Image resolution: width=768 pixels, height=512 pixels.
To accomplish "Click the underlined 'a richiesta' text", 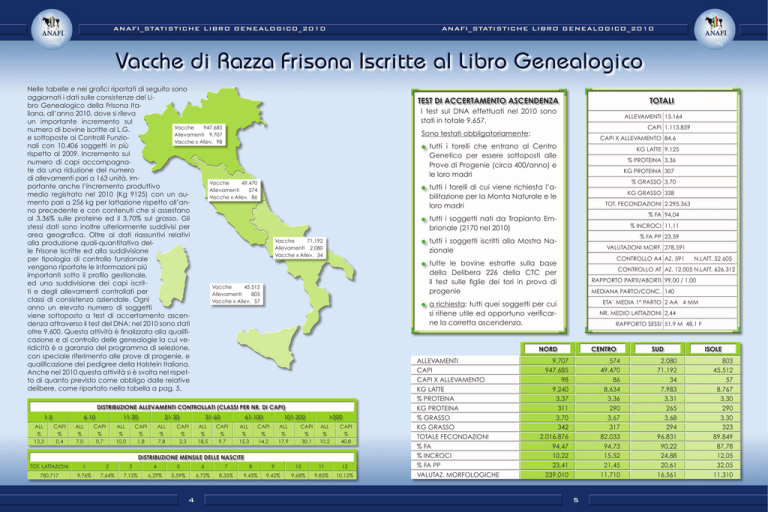I will 447,304.
